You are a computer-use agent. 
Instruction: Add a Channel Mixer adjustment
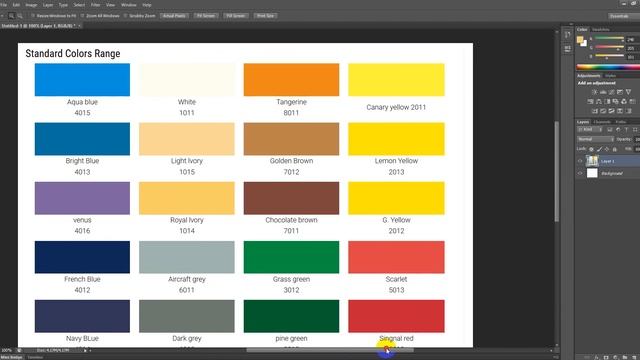pyautogui.click(x=624, y=102)
